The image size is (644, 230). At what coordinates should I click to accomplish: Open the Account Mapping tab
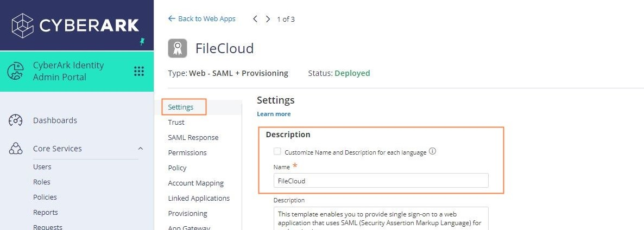(x=195, y=183)
